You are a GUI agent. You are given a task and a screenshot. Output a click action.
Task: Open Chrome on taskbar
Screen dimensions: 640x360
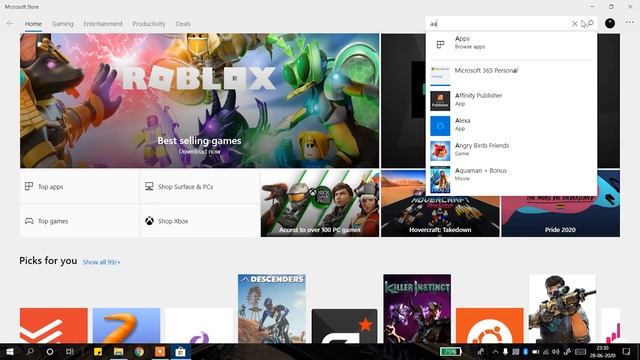pyautogui.click(x=139, y=351)
